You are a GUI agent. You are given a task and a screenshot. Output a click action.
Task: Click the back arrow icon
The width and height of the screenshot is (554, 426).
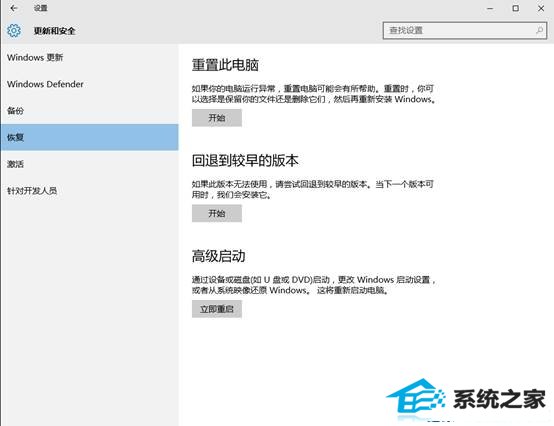click(x=14, y=8)
